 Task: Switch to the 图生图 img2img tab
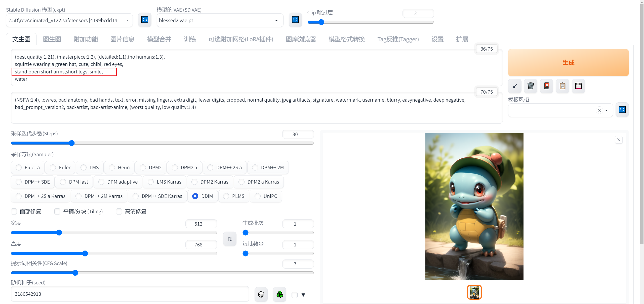pyautogui.click(x=52, y=39)
